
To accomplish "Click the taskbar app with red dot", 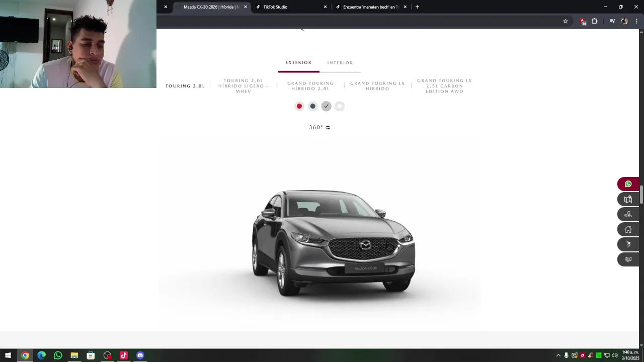I will point(107,355).
